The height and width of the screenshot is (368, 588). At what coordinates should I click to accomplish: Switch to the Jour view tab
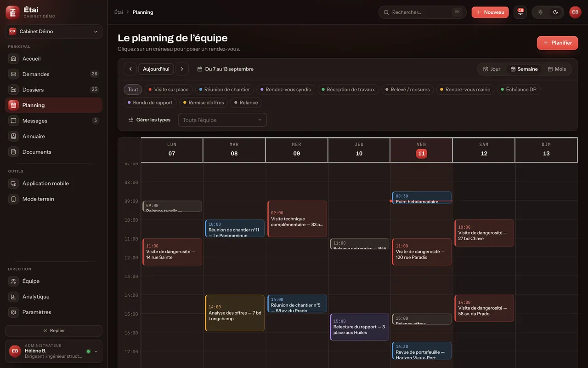(492, 69)
